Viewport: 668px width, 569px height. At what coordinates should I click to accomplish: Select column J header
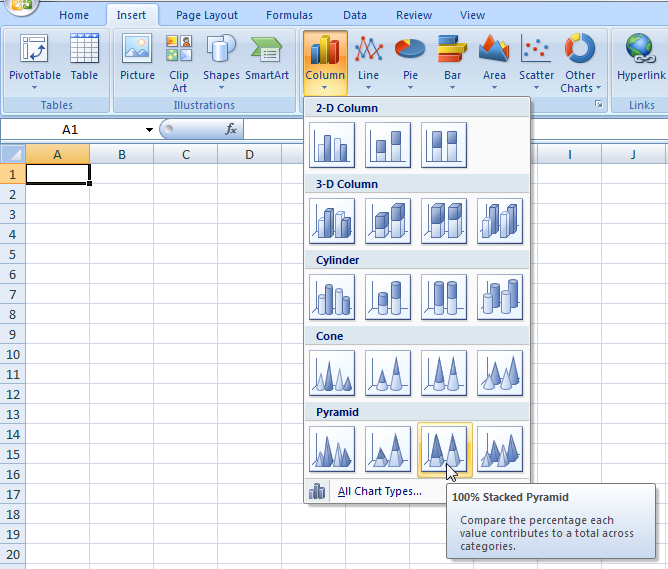pyautogui.click(x=633, y=155)
